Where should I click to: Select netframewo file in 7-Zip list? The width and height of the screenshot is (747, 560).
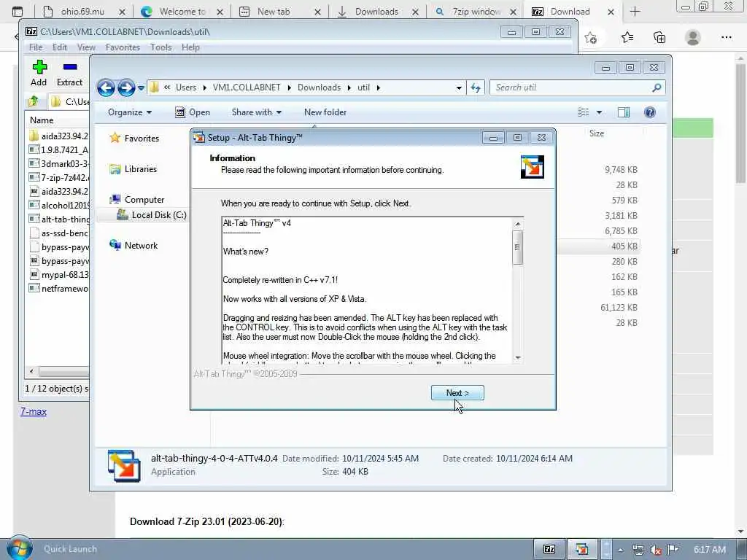pos(58,289)
